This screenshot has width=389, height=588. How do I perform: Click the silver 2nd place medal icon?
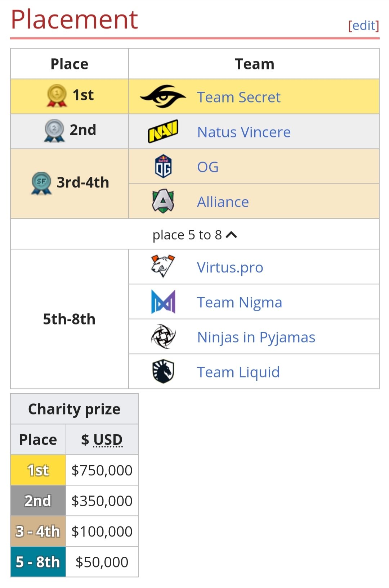pyautogui.click(x=54, y=130)
